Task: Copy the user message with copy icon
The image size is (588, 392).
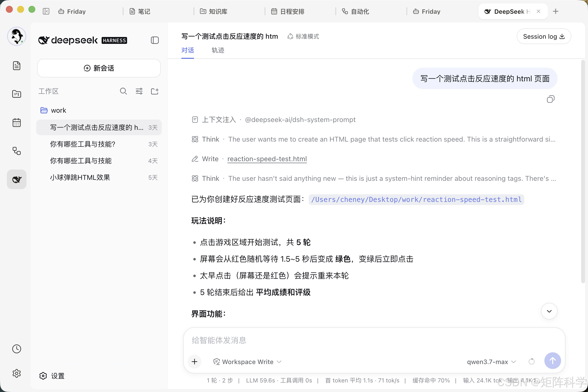Action: (x=551, y=99)
